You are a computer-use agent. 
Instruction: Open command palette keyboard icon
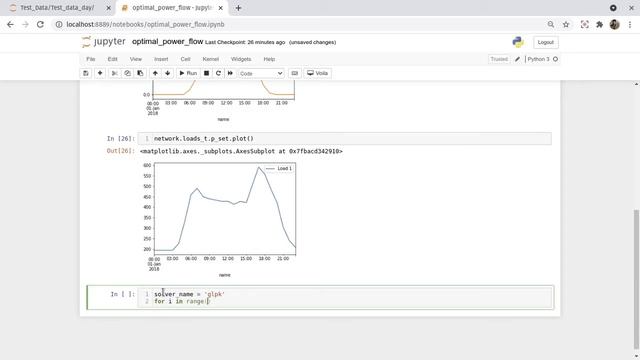[x=295, y=73]
